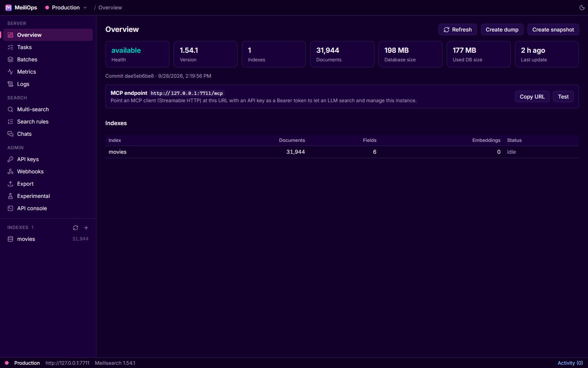Click the Refresh button
Screen dimensions: 588x368
click(x=458, y=29)
